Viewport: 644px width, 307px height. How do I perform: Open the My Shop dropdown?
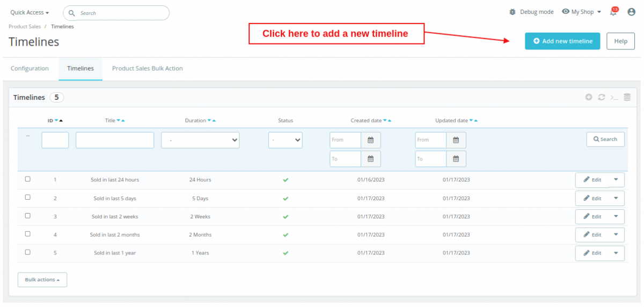click(581, 12)
